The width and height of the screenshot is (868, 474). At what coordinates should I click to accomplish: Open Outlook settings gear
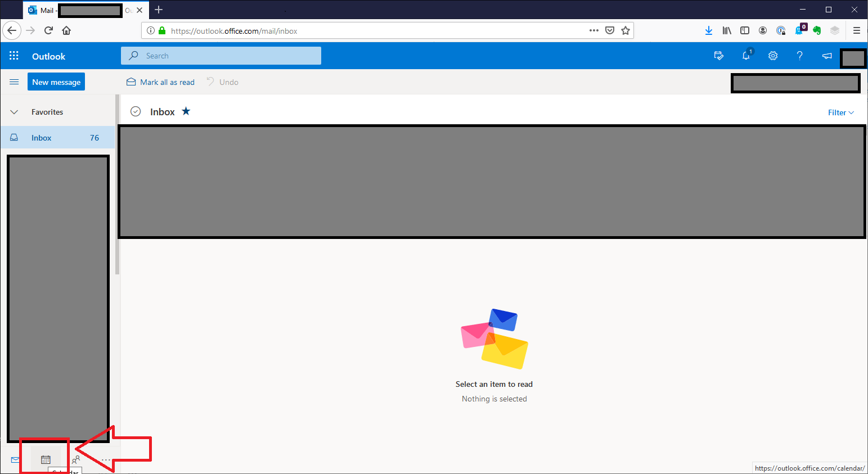(773, 56)
